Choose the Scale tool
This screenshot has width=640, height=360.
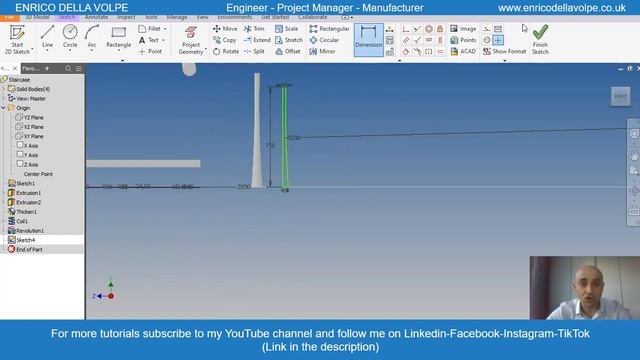pos(287,29)
